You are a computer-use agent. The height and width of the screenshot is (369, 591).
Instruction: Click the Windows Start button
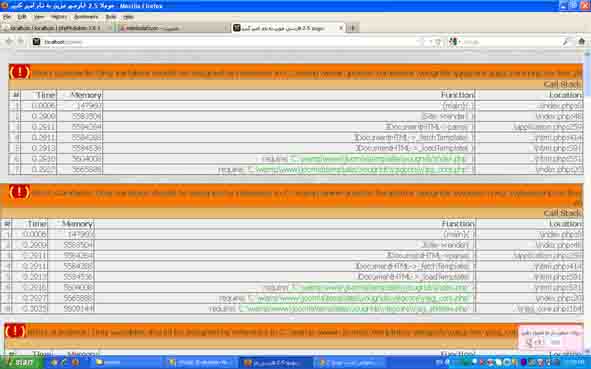tap(22, 363)
